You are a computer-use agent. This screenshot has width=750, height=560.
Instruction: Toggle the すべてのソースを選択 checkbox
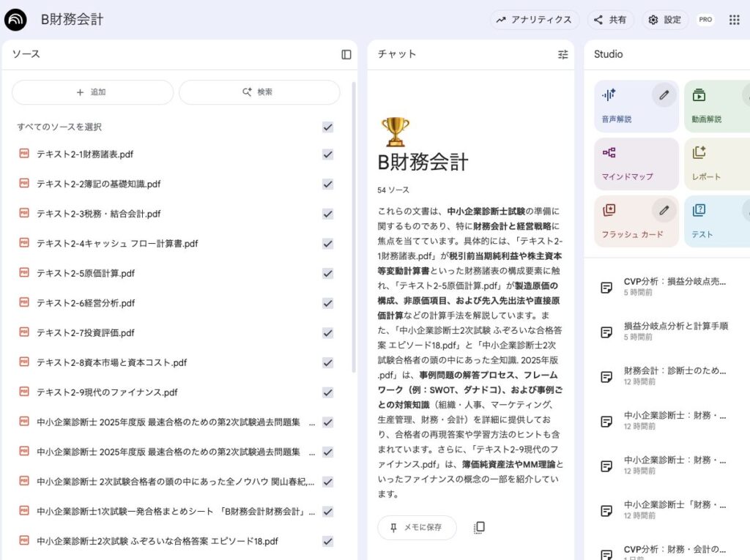pyautogui.click(x=327, y=127)
